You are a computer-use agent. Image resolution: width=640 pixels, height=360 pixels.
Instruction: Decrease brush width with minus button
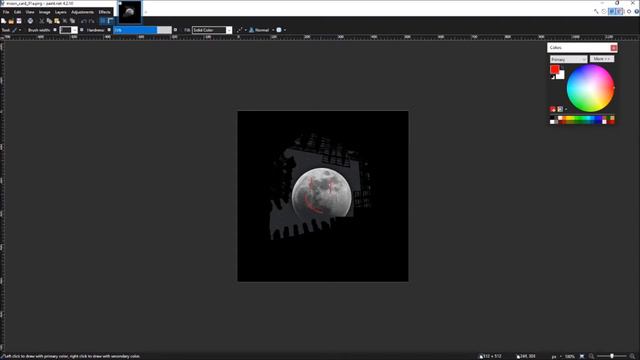point(55,30)
